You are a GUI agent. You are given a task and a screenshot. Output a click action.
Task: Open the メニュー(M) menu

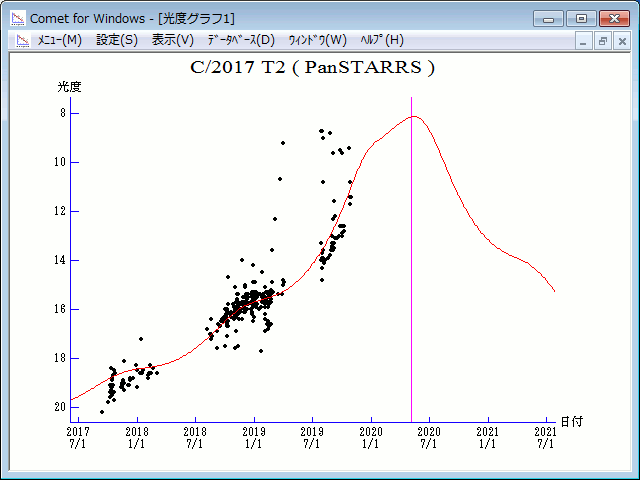click(59, 40)
